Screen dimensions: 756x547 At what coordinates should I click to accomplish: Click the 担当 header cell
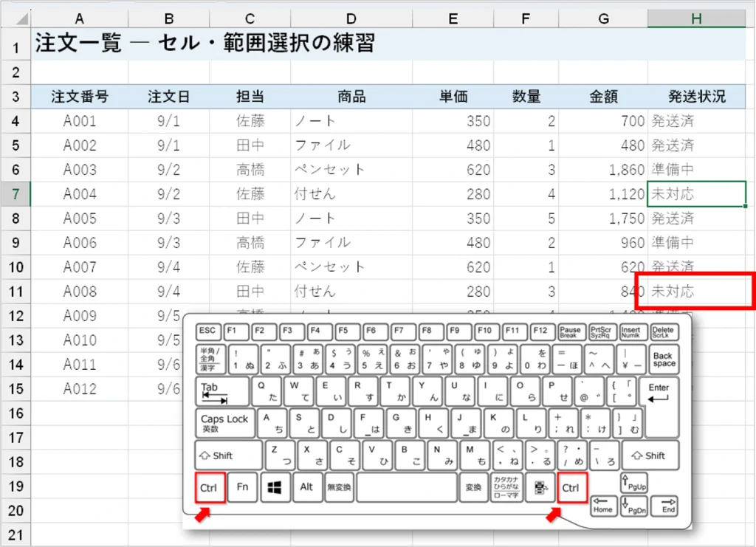click(250, 97)
